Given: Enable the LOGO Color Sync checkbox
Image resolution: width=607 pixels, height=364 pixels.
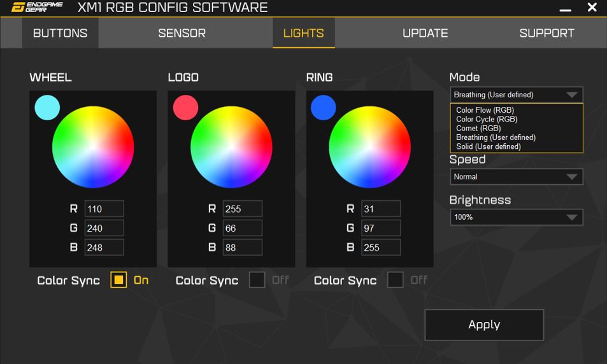Looking at the screenshot, I should 257,279.
